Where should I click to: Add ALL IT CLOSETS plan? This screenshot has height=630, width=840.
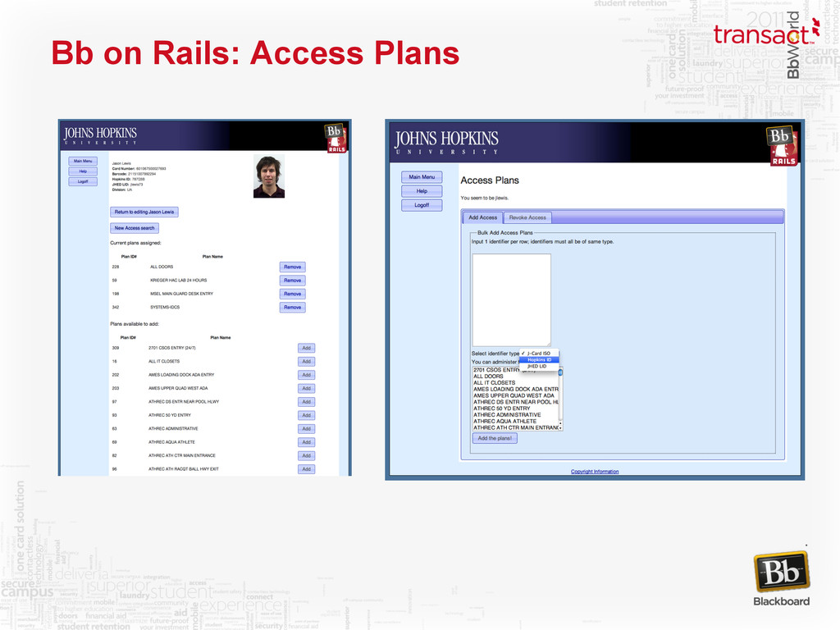click(307, 362)
